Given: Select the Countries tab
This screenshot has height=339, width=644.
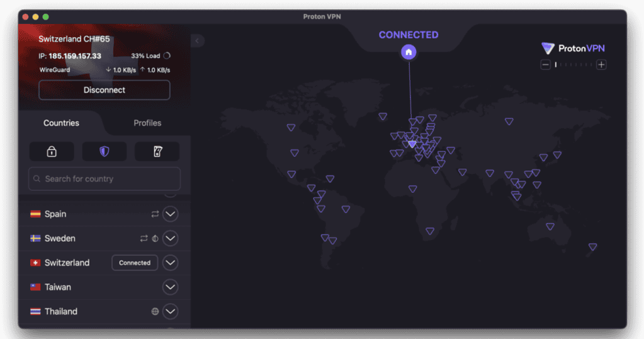Looking at the screenshot, I should pyautogui.click(x=61, y=123).
